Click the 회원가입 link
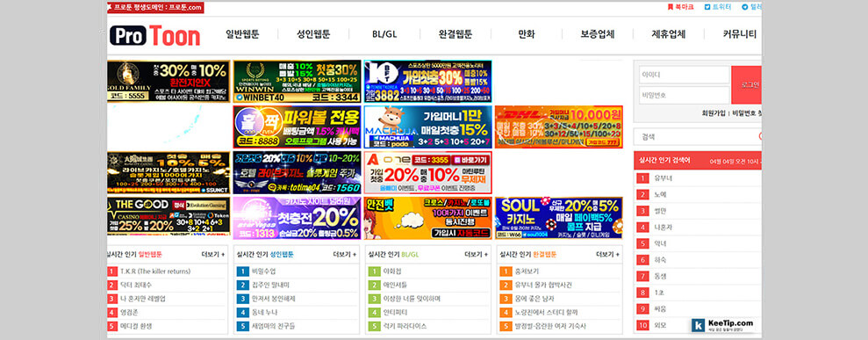This screenshot has height=340, width=868. tap(714, 113)
